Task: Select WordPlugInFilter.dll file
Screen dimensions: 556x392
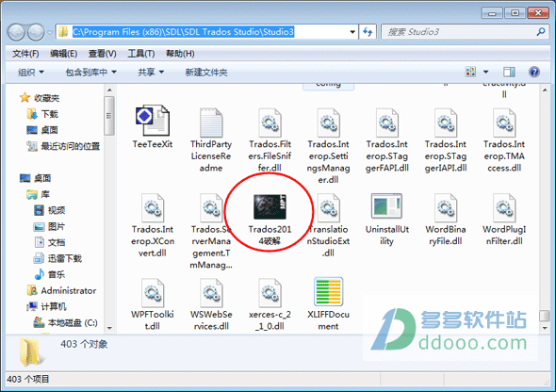Action: (x=504, y=220)
